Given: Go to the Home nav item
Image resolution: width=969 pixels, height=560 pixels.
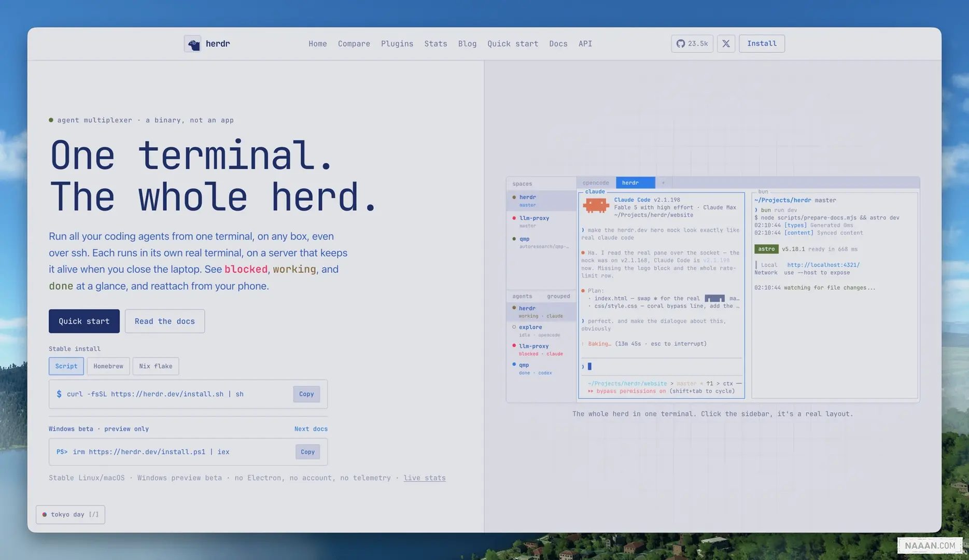Looking at the screenshot, I should [318, 44].
